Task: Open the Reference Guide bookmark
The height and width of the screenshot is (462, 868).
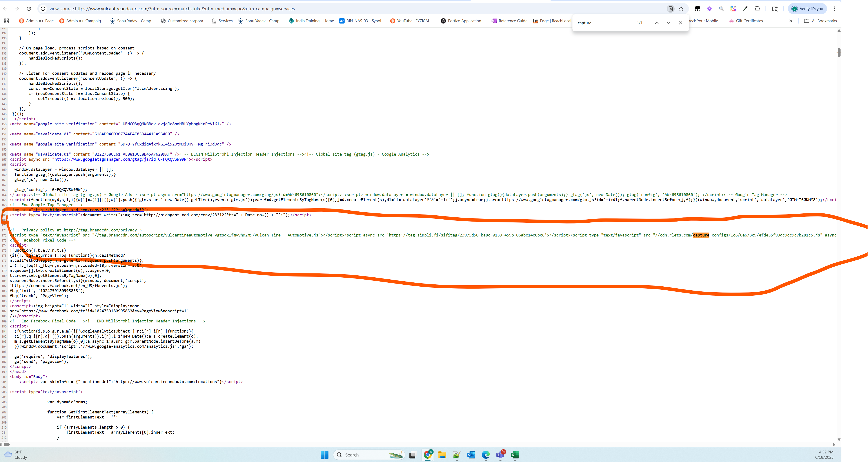Action: click(x=509, y=21)
